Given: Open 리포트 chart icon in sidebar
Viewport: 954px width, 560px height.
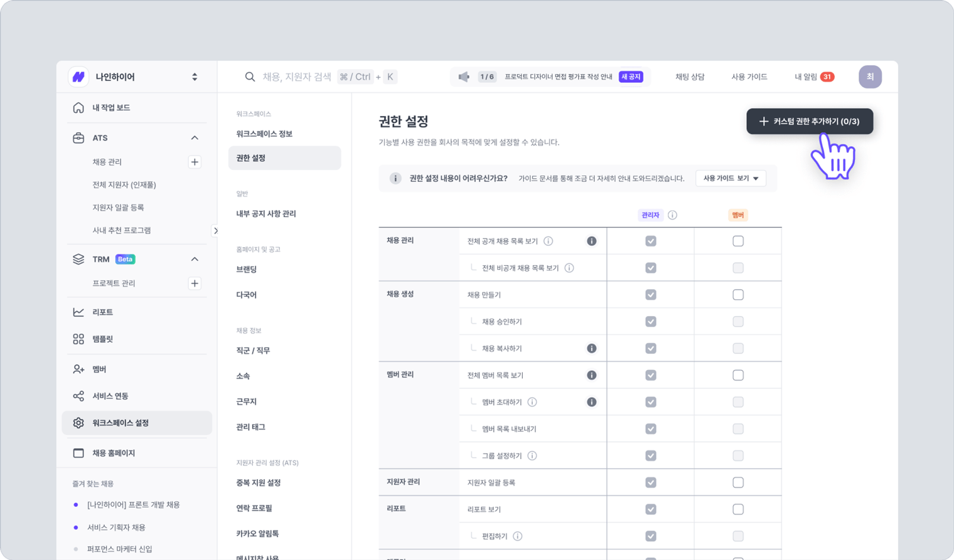Looking at the screenshot, I should tap(78, 312).
